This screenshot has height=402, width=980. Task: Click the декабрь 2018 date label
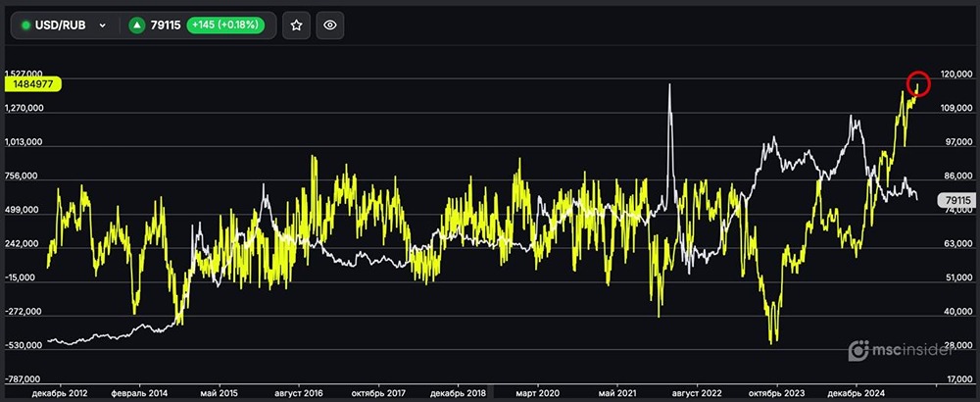click(458, 393)
